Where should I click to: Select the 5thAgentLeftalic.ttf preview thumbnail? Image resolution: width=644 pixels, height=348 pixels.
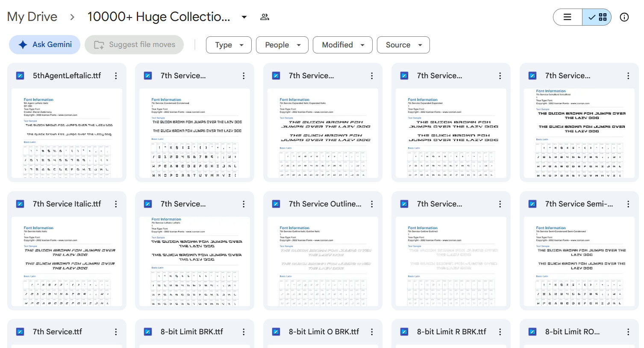[x=67, y=133]
